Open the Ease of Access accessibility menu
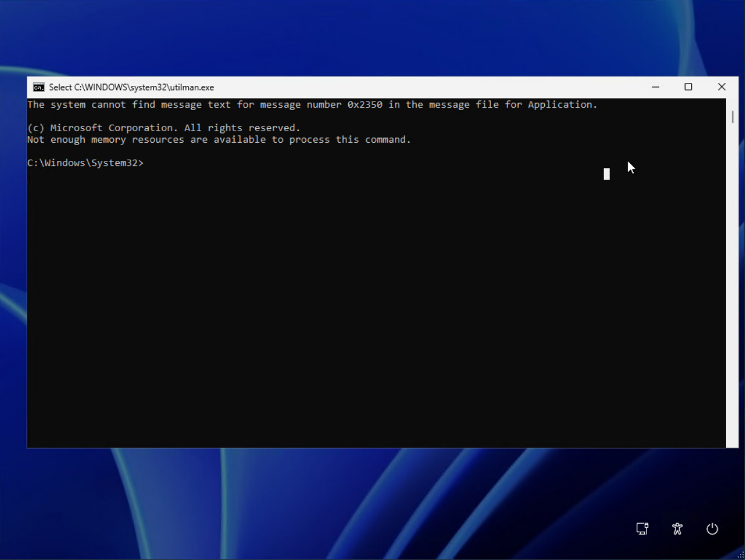The image size is (745, 560). [x=677, y=529]
